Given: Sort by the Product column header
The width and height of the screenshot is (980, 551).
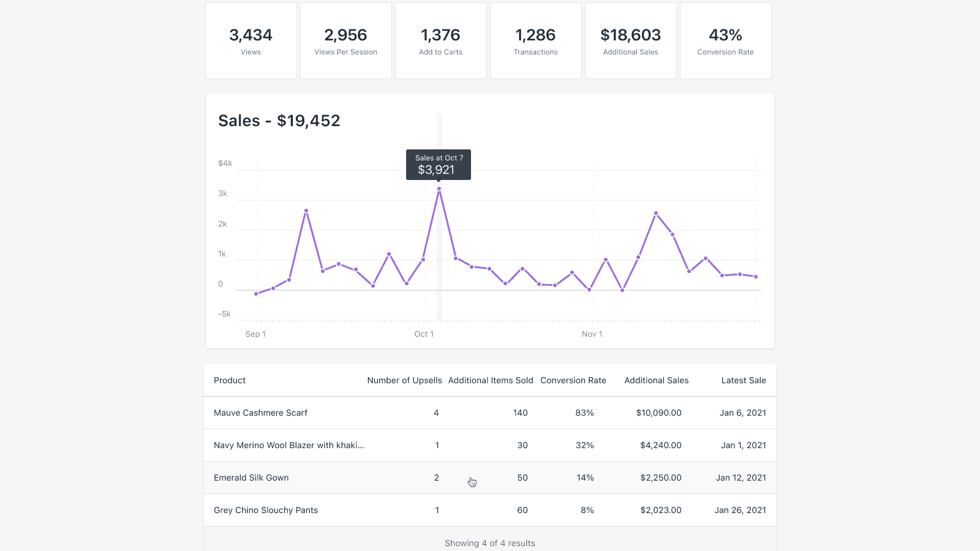Looking at the screenshot, I should click(x=230, y=380).
